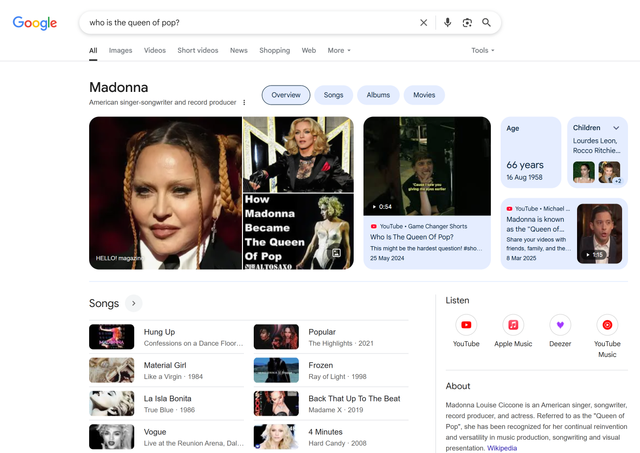Open search by image camera icon

[467, 22]
